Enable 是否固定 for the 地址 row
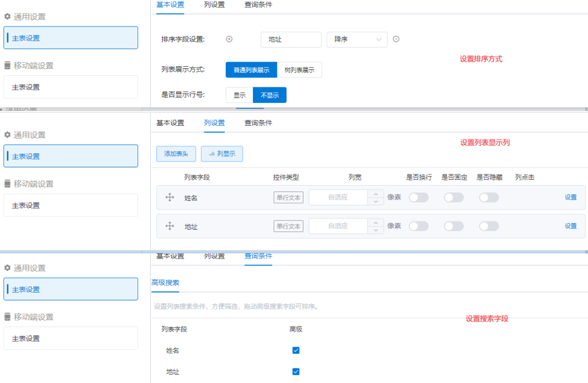588x383 pixels. (453, 226)
